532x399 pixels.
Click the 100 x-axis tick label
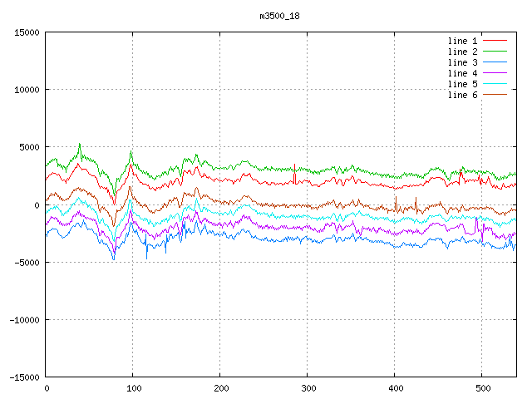[x=133, y=388]
